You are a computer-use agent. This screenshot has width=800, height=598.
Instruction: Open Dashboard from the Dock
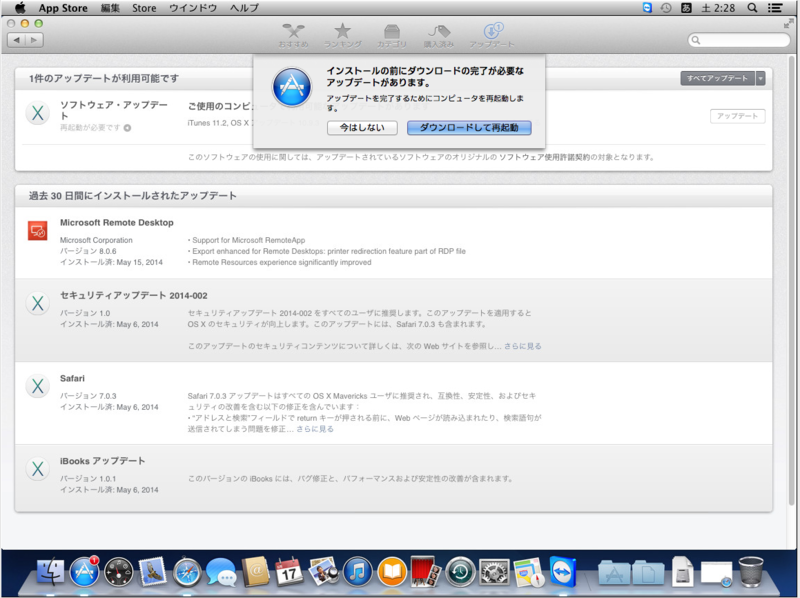(118, 571)
